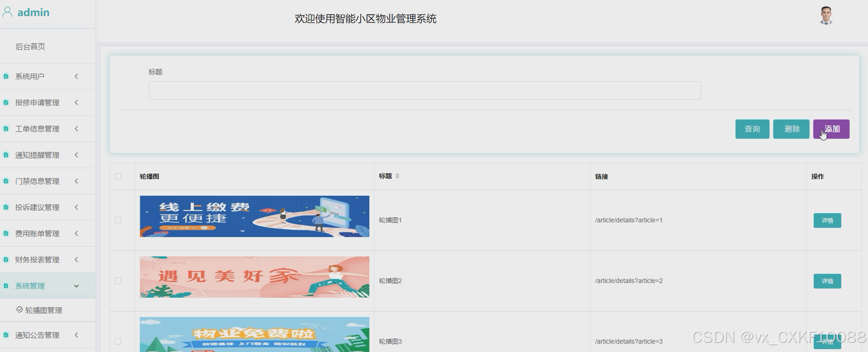This screenshot has width=868, height=352.
Task: Expand the 门禁信息管理 chevron
Action: coord(76,181)
